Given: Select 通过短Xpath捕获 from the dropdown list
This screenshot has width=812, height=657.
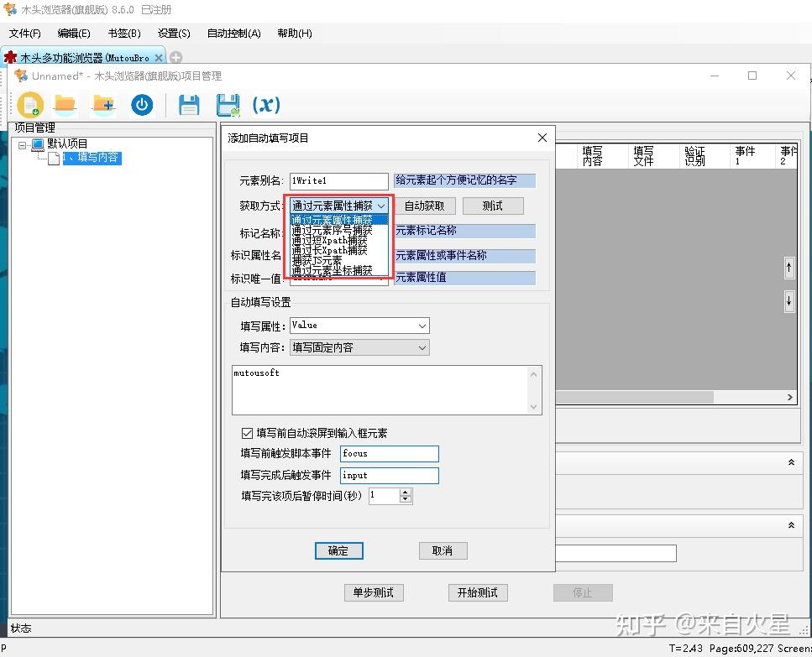Looking at the screenshot, I should coord(328,240).
